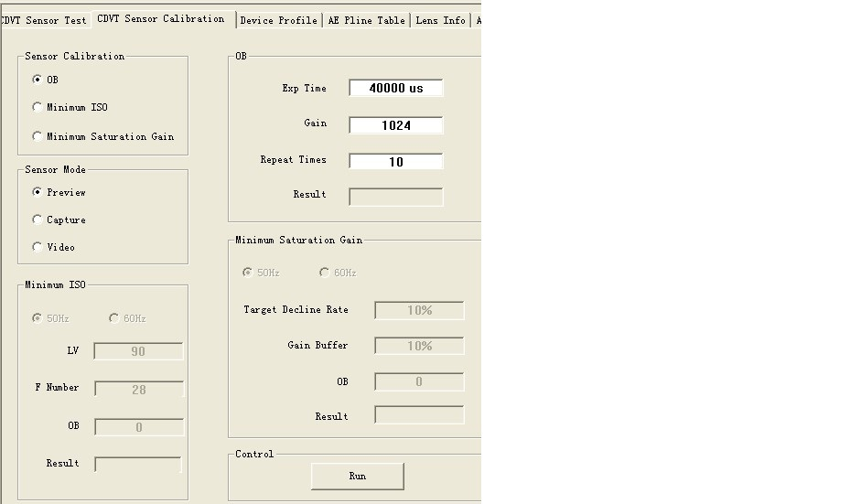Image resolution: width=850 pixels, height=504 pixels.
Task: Click the "LV" label
Action: click(73, 350)
